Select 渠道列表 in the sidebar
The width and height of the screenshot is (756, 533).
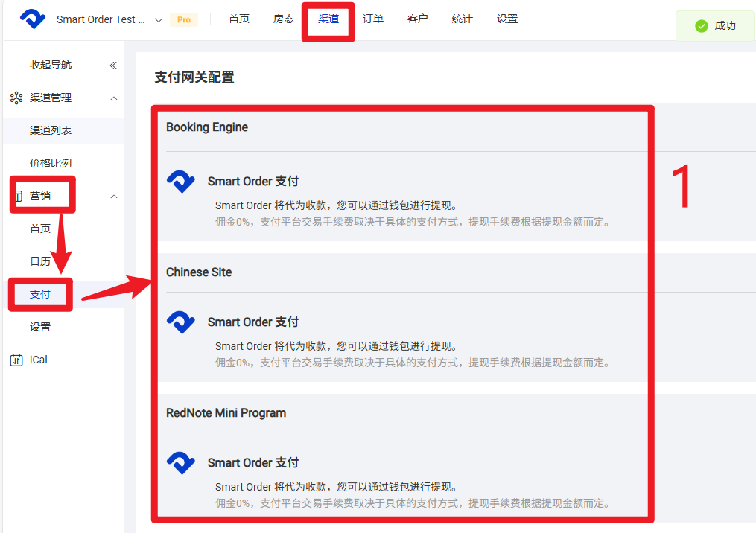[x=51, y=131]
